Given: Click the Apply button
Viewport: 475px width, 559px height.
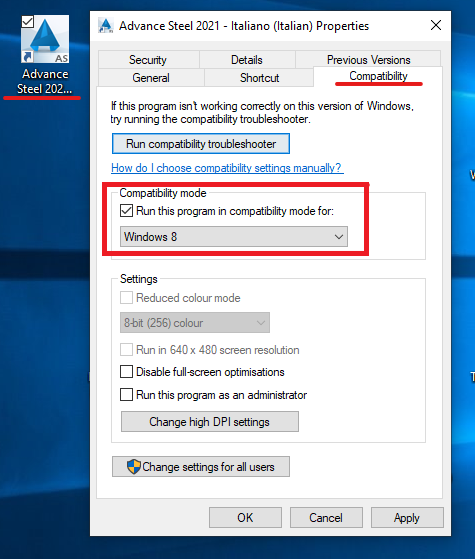Looking at the screenshot, I should (407, 517).
